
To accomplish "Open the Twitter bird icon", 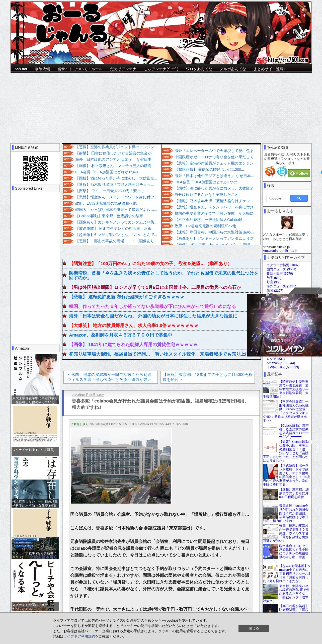I will point(282,171).
